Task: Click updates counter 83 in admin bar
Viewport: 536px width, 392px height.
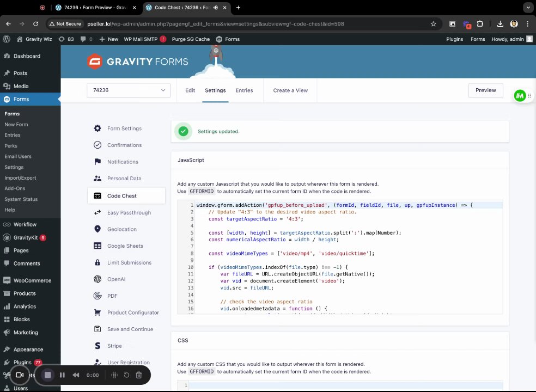Action: (66, 39)
